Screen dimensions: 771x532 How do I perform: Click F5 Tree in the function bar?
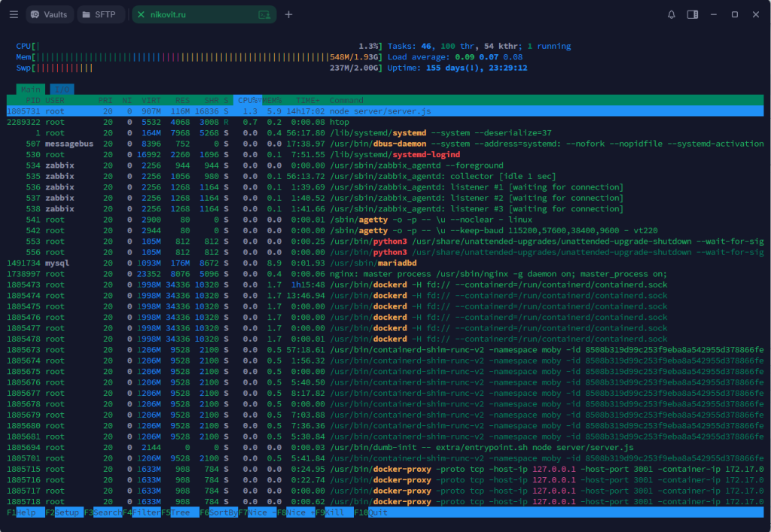pyautogui.click(x=180, y=512)
